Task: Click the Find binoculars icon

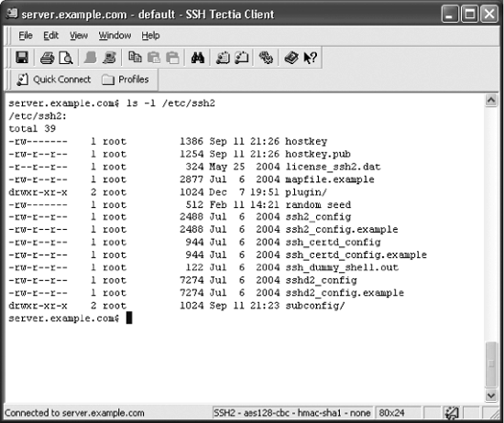Action: coord(198,58)
